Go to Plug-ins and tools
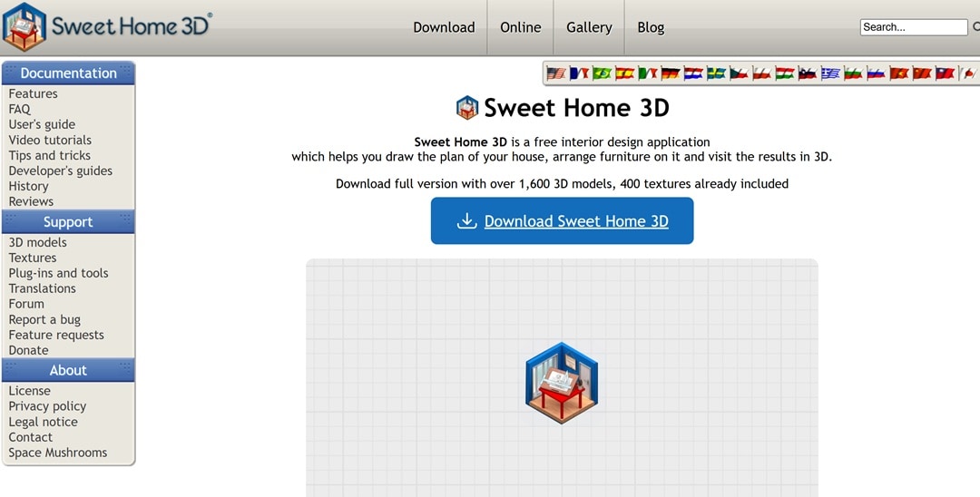This screenshot has width=980, height=497. point(58,273)
